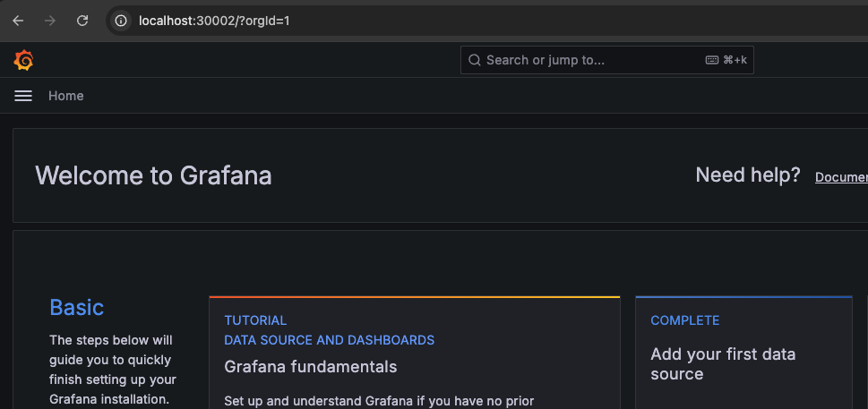Click the keyboard shortcut icon in search
The width and height of the screenshot is (868, 409).
coord(712,60)
